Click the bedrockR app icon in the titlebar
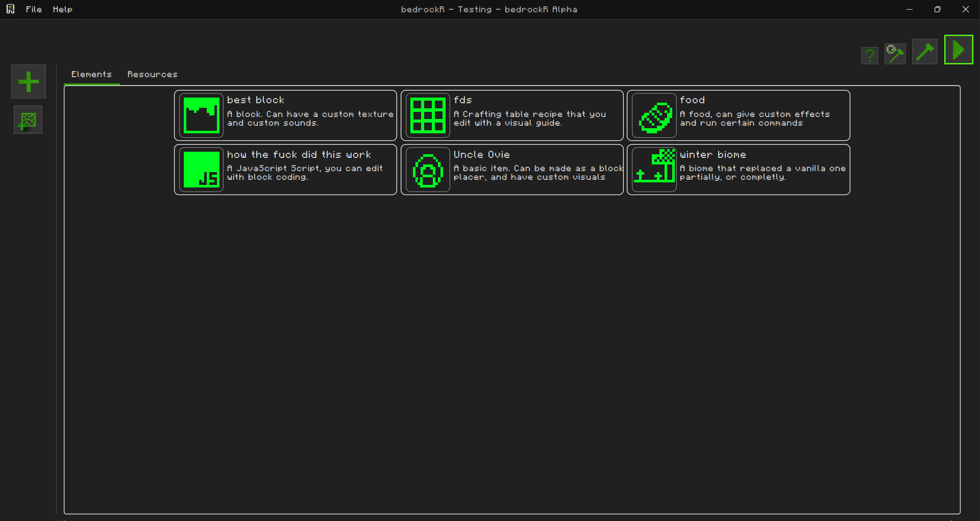 click(x=11, y=9)
